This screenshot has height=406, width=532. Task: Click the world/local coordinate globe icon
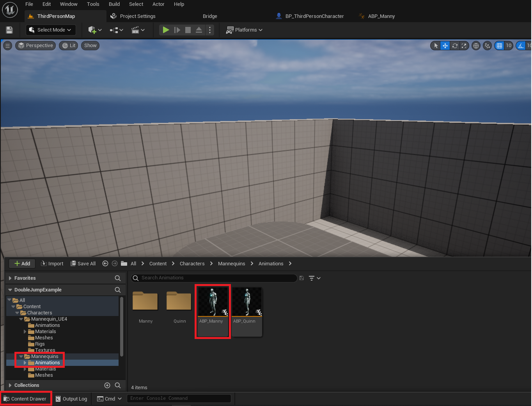point(476,46)
